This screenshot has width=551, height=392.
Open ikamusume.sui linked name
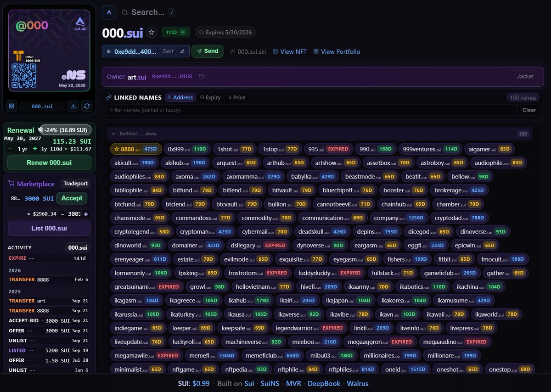tap(463, 300)
